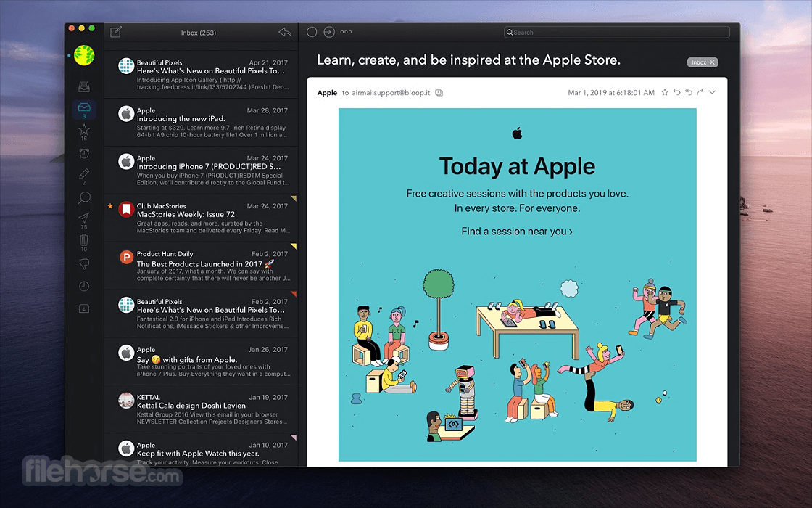
Task: Click into the Search field
Action: coord(617,32)
